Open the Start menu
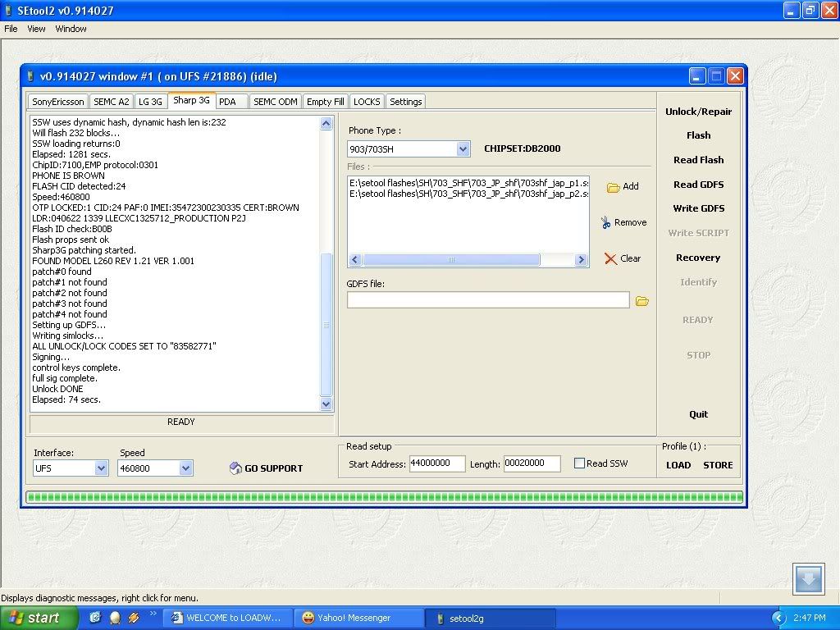Image resolution: width=840 pixels, height=630 pixels. pos(39,618)
